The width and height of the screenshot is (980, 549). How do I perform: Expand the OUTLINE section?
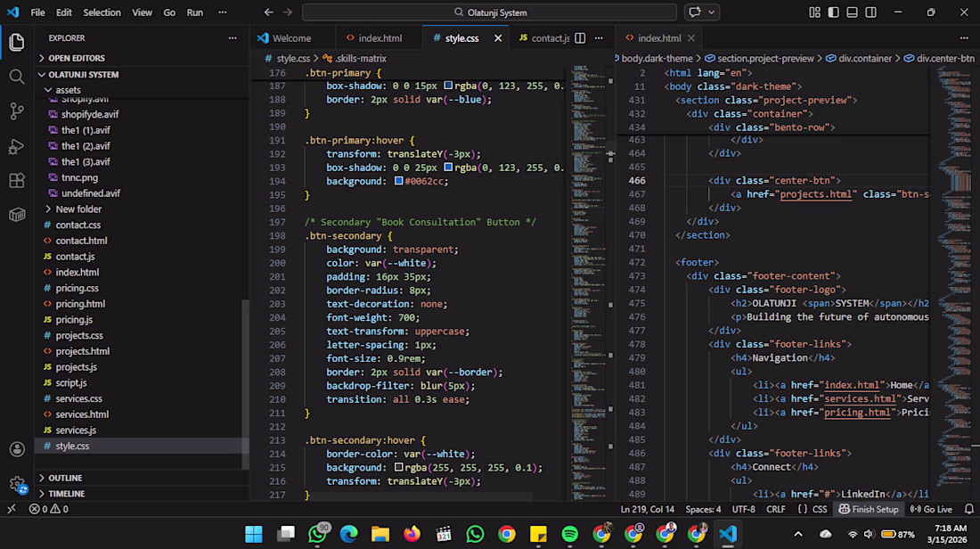coord(65,478)
